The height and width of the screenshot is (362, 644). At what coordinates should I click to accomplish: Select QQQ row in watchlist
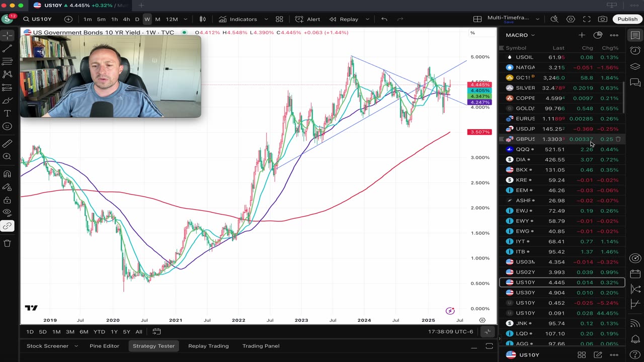pyautogui.click(x=562, y=149)
